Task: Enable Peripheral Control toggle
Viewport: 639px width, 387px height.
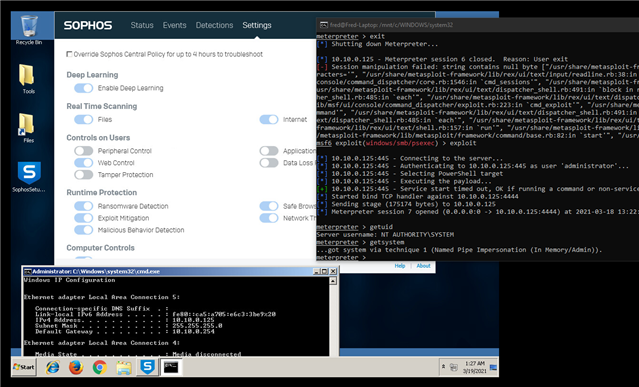Action: (84, 151)
